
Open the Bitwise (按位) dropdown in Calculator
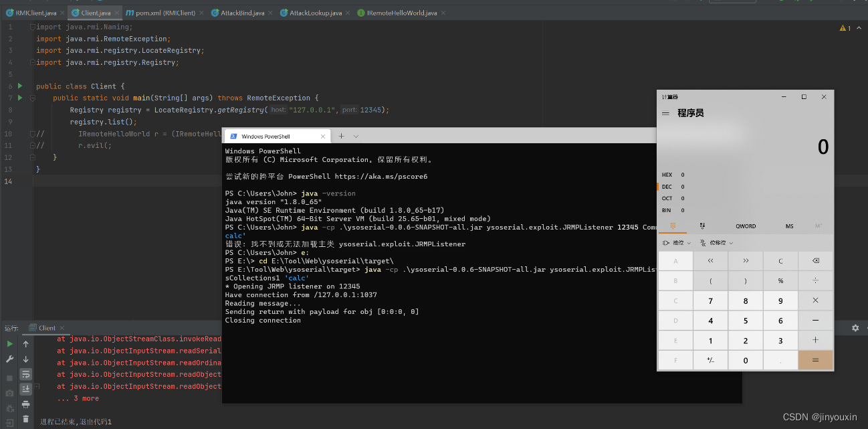(x=677, y=242)
